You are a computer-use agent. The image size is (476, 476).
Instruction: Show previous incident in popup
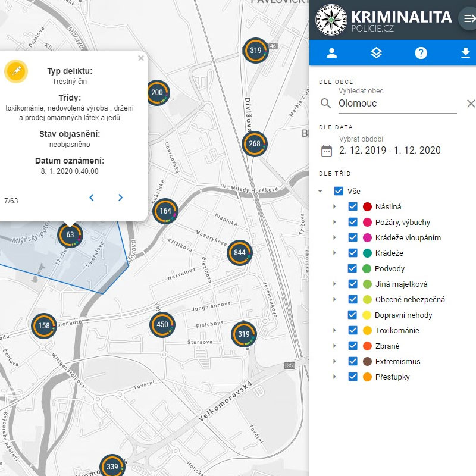92,198
